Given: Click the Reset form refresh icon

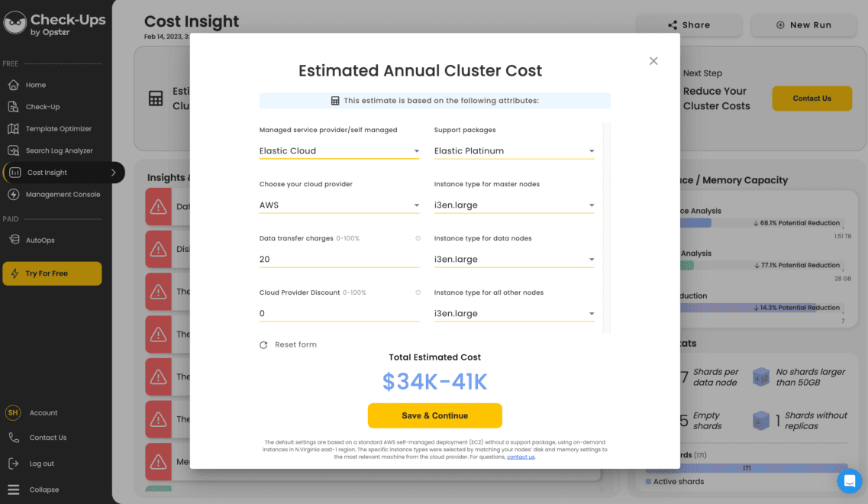Looking at the screenshot, I should click(x=263, y=345).
